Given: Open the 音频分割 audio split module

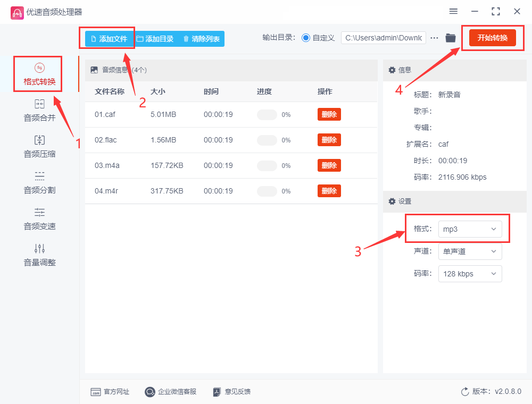Looking at the screenshot, I should (x=39, y=183).
